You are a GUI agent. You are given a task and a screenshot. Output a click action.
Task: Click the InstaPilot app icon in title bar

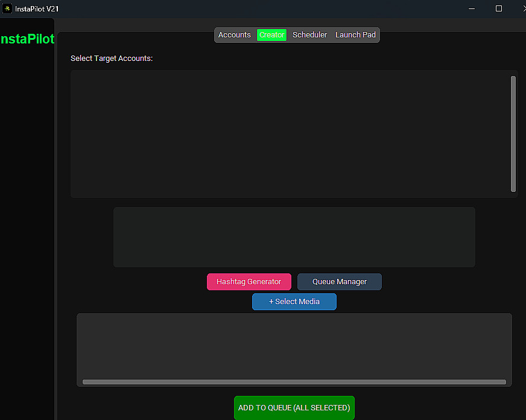pos(7,8)
